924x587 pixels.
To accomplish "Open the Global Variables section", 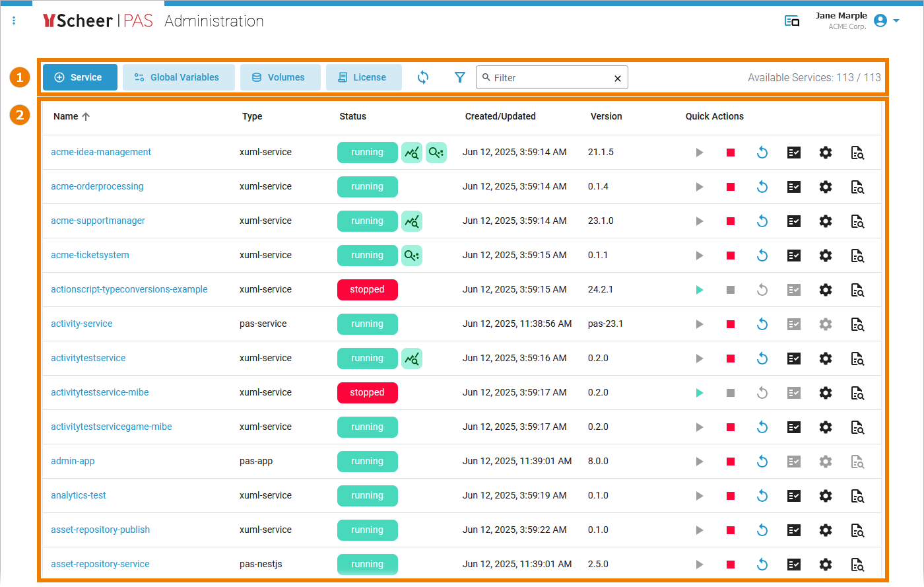I will (179, 77).
